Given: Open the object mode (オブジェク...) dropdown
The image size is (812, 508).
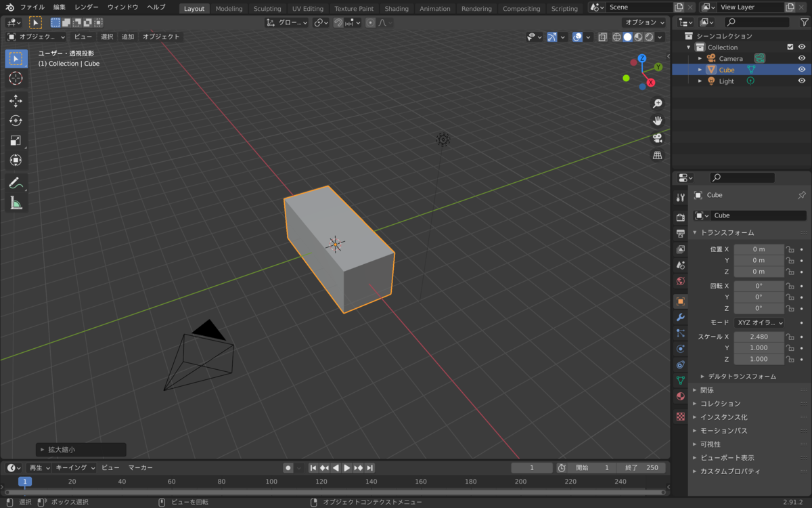Looking at the screenshot, I should 37,37.
